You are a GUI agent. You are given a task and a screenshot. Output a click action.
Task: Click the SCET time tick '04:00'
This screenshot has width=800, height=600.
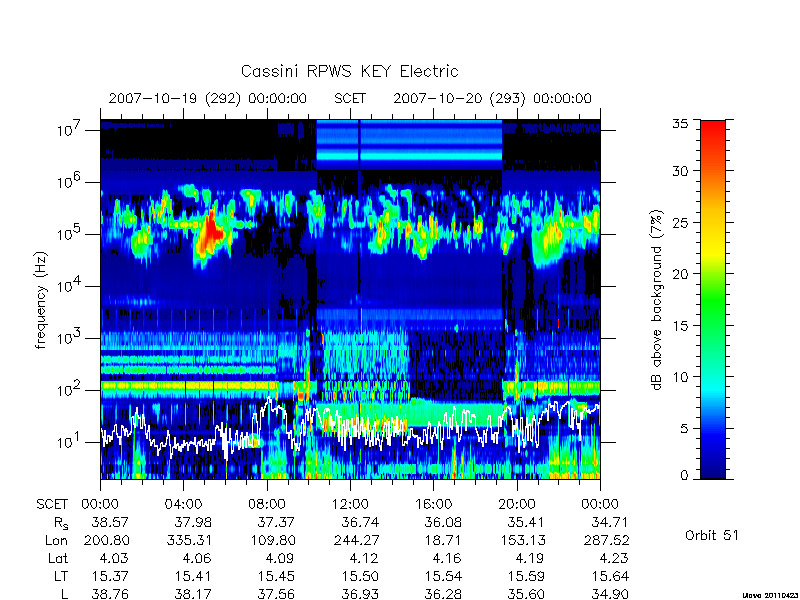click(183, 504)
